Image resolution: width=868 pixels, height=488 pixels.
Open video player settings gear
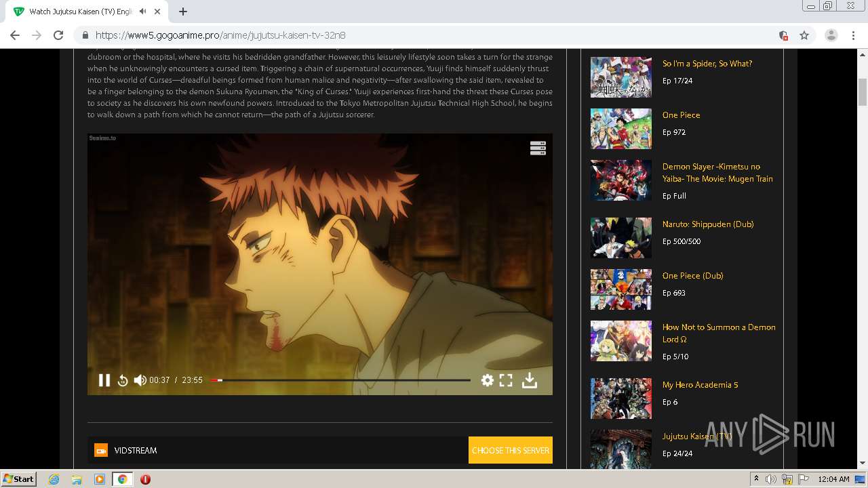click(x=487, y=380)
